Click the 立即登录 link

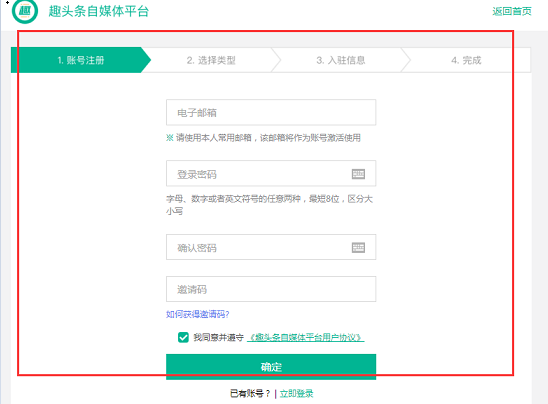(x=296, y=394)
